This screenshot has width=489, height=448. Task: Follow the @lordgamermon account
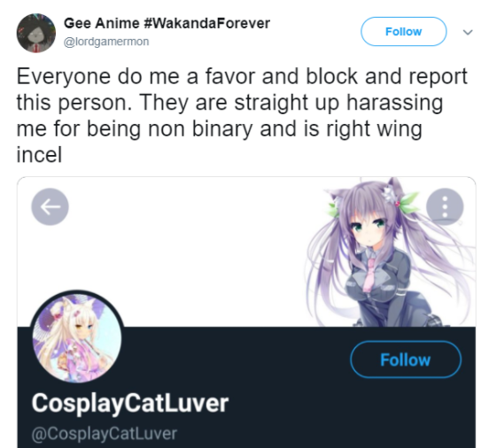[404, 32]
